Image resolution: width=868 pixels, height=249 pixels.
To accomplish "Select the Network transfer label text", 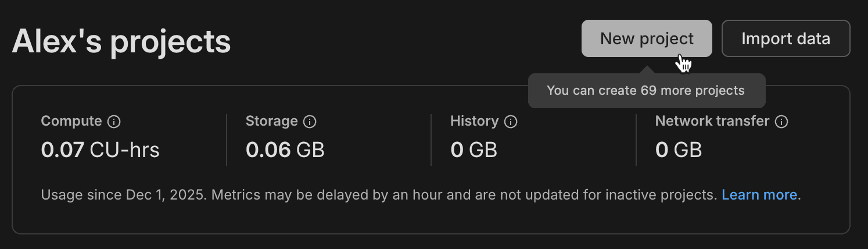I will (712, 122).
